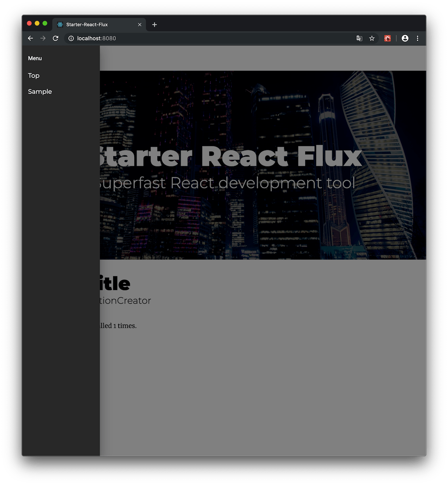Go back using the browser back arrow
Viewport: 448px width, 485px height.
coord(30,38)
